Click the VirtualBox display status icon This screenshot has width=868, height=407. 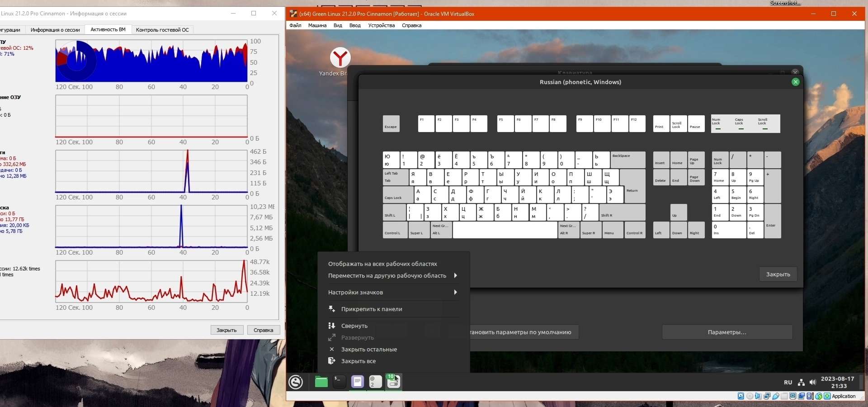coord(793,396)
